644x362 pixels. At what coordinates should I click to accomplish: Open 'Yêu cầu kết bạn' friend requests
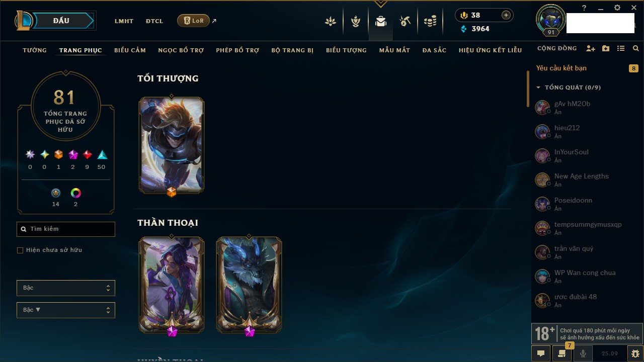(x=561, y=68)
